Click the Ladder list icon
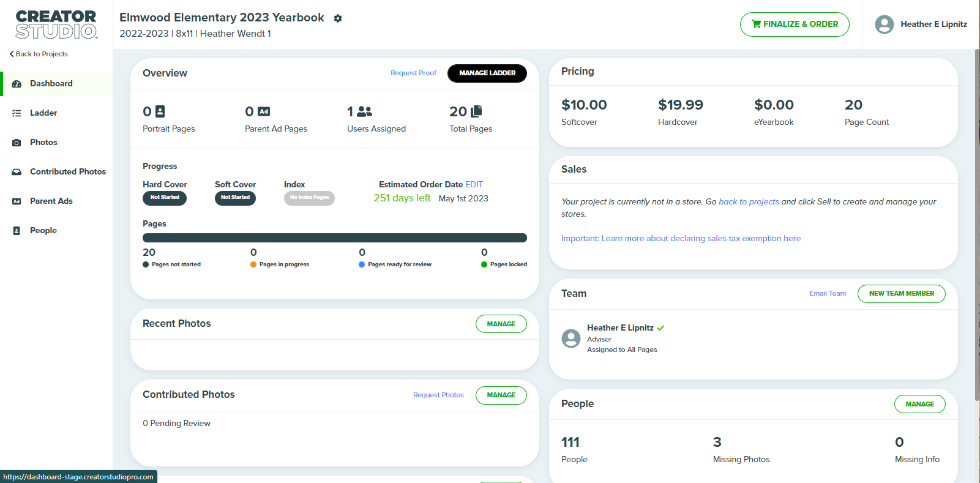980x483 pixels. point(17,113)
